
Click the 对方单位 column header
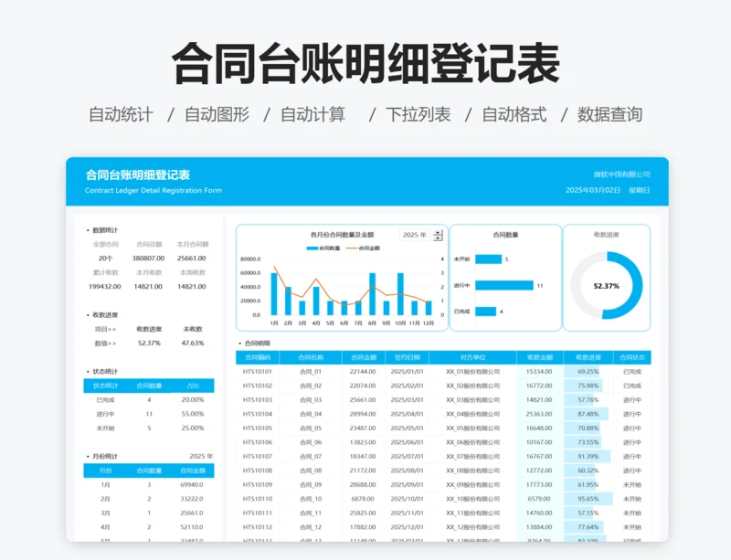(x=472, y=357)
